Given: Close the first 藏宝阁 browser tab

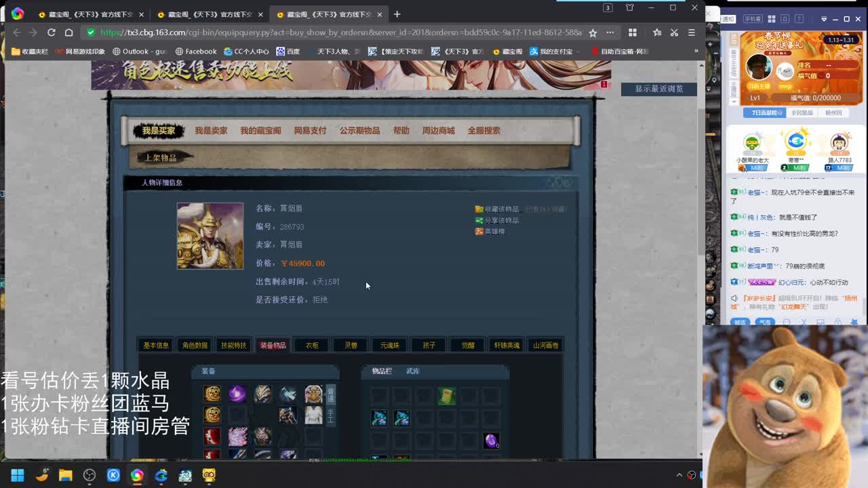Looking at the screenshot, I should [x=142, y=14].
